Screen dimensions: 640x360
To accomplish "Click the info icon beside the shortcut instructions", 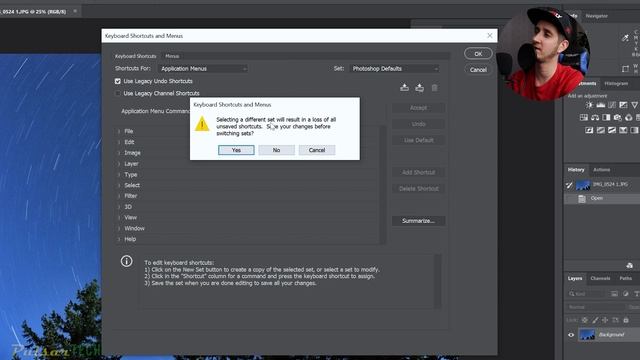I will [127, 261].
